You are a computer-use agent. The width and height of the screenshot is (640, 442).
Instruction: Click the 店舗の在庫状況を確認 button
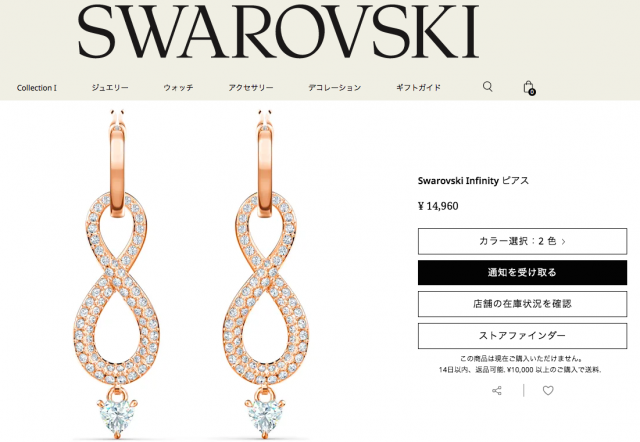[x=522, y=304]
